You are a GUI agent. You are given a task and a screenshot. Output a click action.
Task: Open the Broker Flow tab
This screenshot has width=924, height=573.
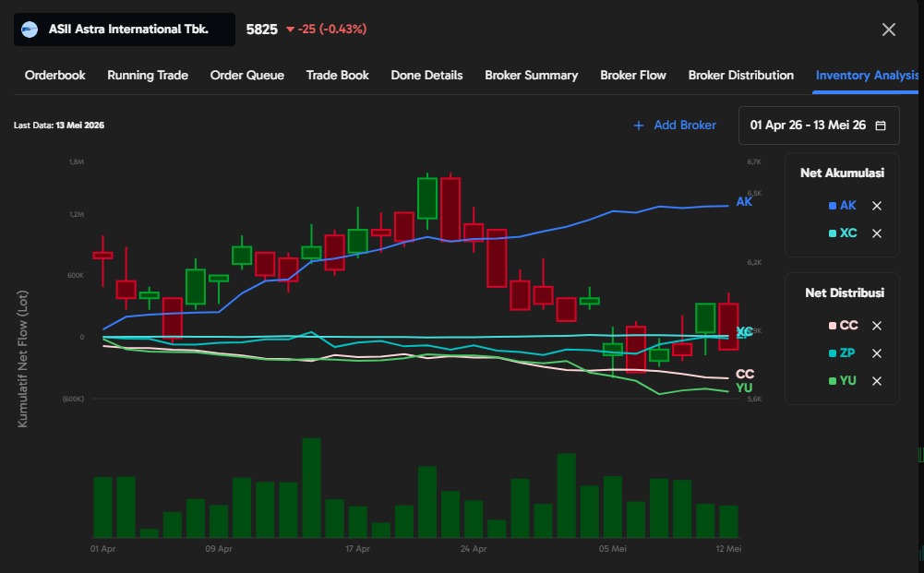click(633, 76)
